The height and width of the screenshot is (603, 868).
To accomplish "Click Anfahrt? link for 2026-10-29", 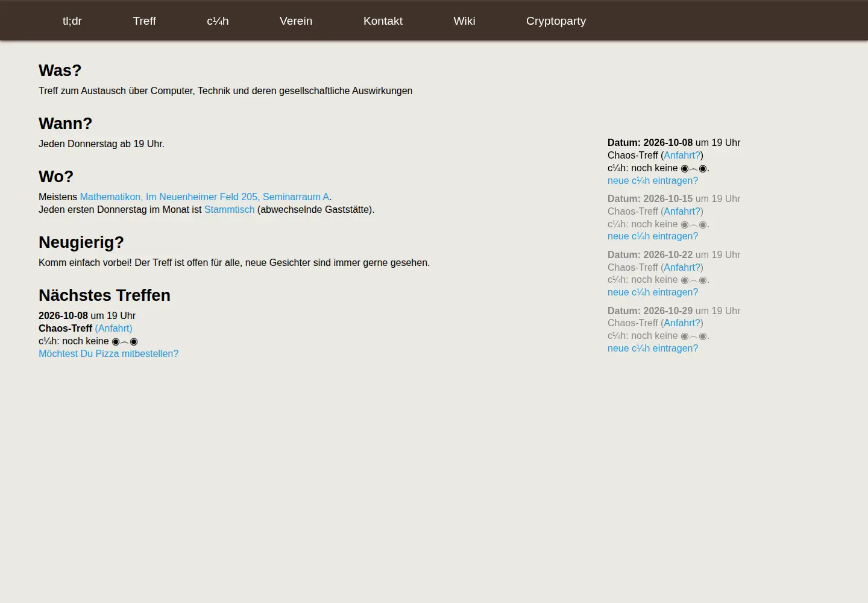I will point(682,323).
